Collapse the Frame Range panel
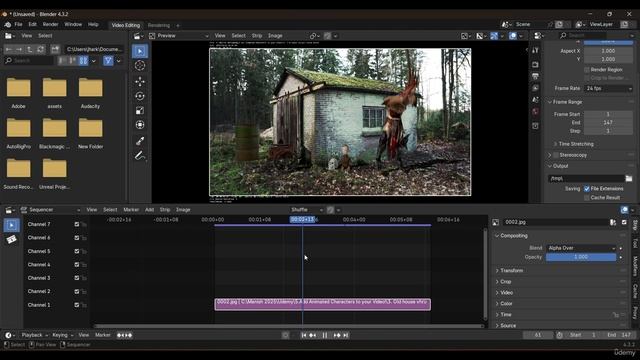The image size is (640, 360). click(567, 102)
